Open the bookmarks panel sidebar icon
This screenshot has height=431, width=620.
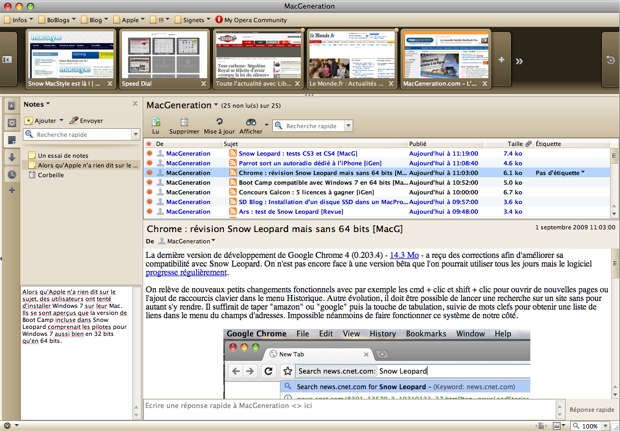coord(11,106)
